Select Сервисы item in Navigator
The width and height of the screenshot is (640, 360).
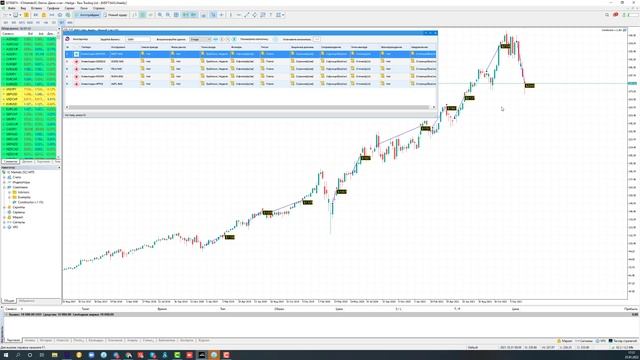pyautogui.click(x=19, y=212)
